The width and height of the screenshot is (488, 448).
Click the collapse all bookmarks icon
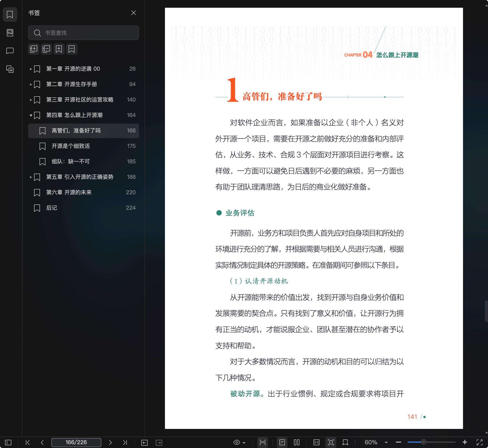point(46,49)
